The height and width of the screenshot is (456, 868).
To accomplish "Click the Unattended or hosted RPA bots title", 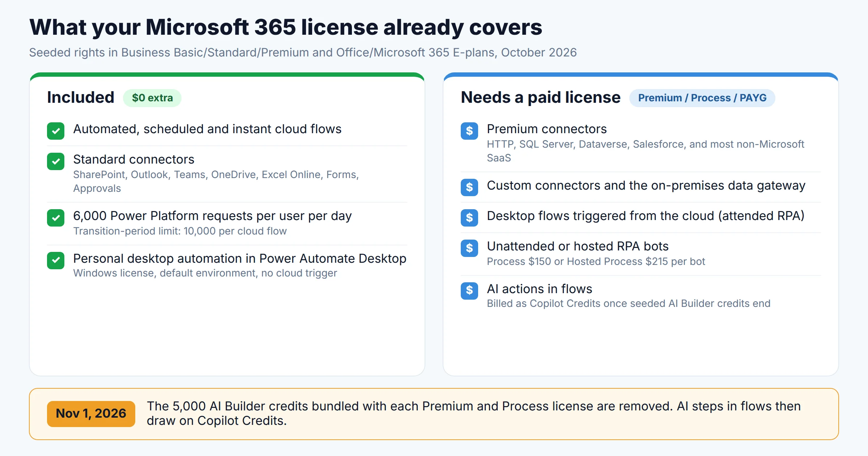I will click(x=578, y=246).
